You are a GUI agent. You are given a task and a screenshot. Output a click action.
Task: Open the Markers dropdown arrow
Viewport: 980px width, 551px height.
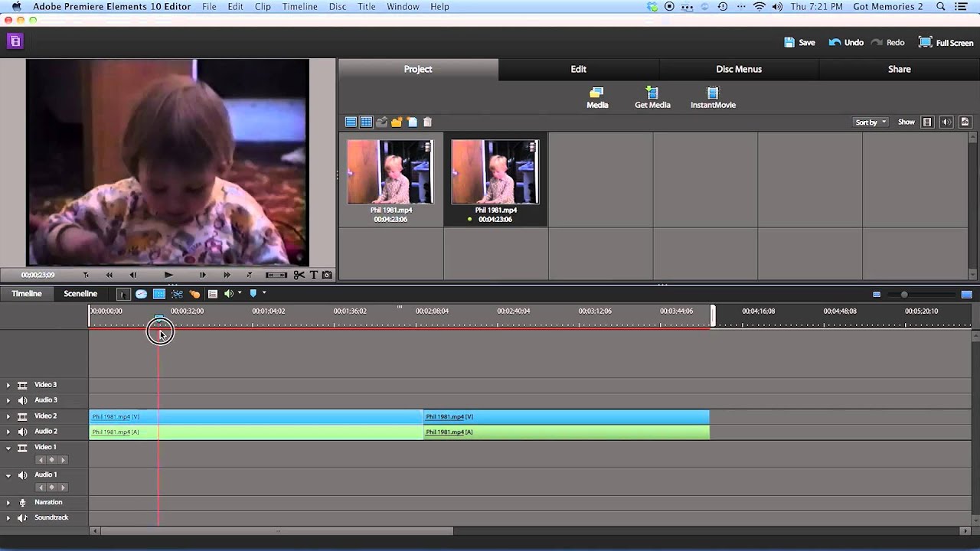click(x=264, y=293)
